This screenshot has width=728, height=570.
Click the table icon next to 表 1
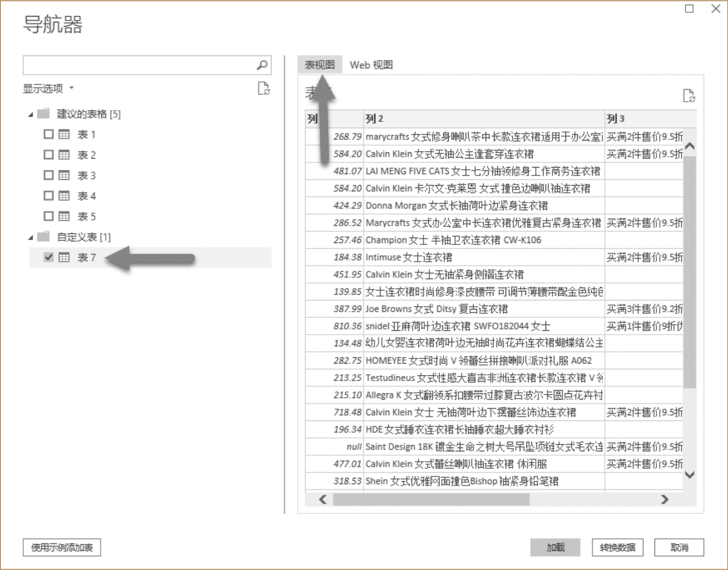tap(64, 135)
